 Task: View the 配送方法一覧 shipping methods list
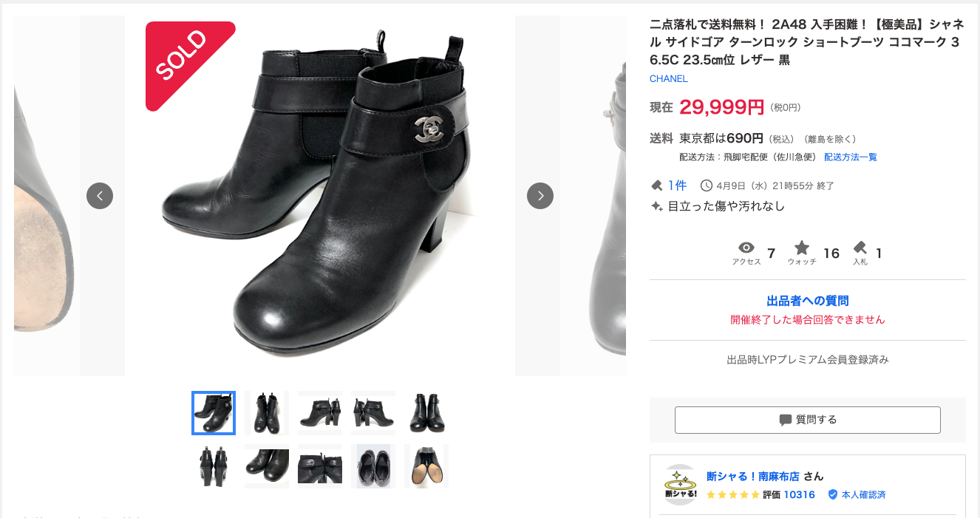point(851,157)
